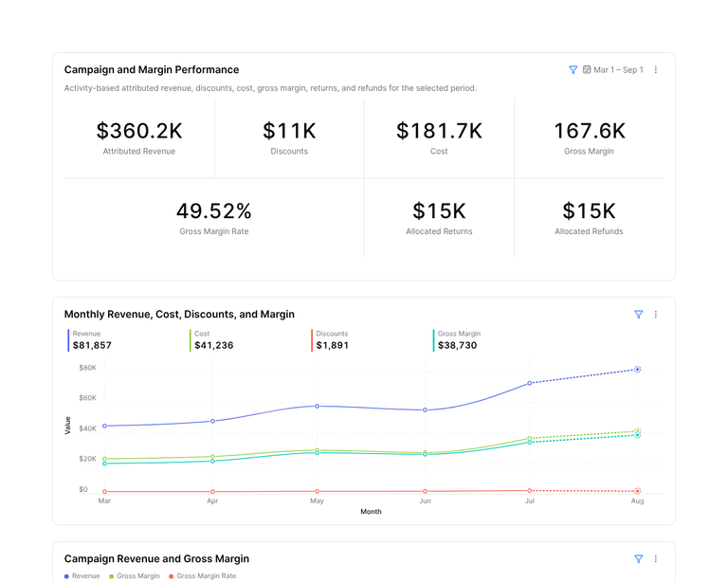The width and height of the screenshot is (728, 582).
Task: Click the Jul Revenue data point on chart
Action: [529, 383]
